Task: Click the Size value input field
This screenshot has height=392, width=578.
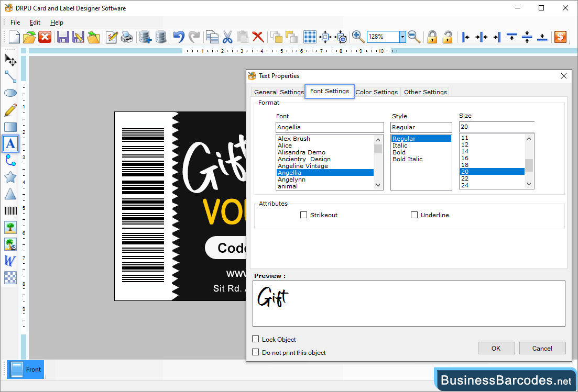Action: click(x=497, y=127)
